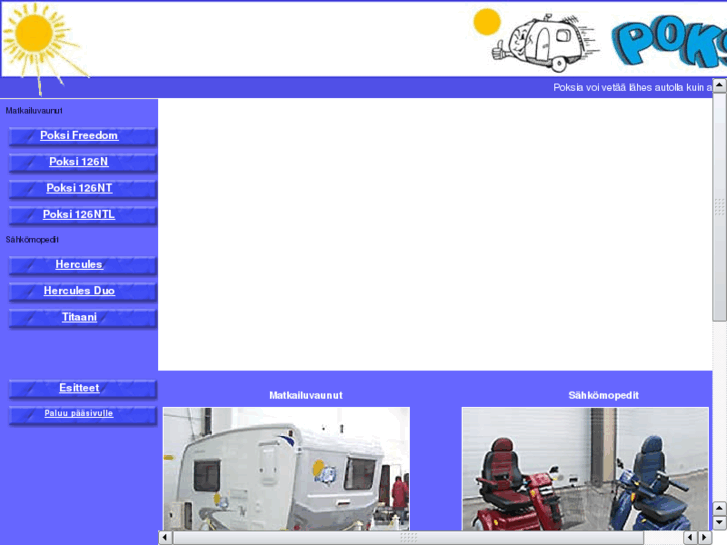Click the lower frame scroll down arrow
The height and width of the screenshot is (545, 727).
(719, 522)
